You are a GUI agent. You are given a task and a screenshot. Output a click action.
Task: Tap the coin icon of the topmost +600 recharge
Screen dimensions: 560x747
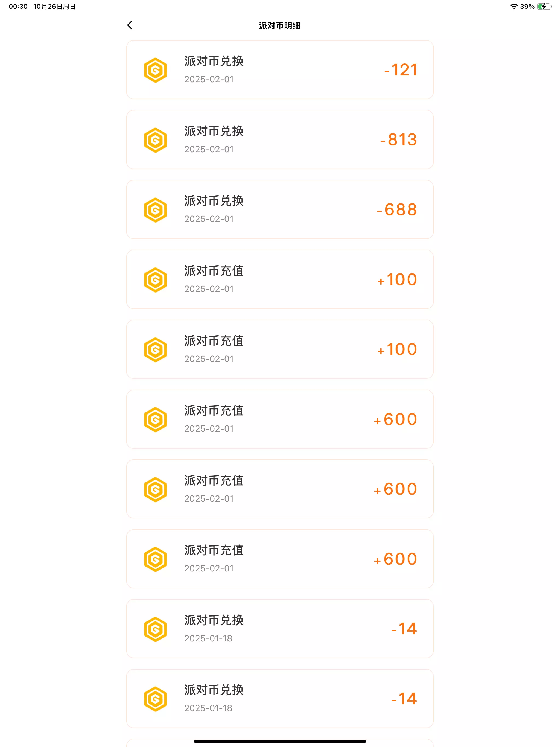tap(155, 419)
